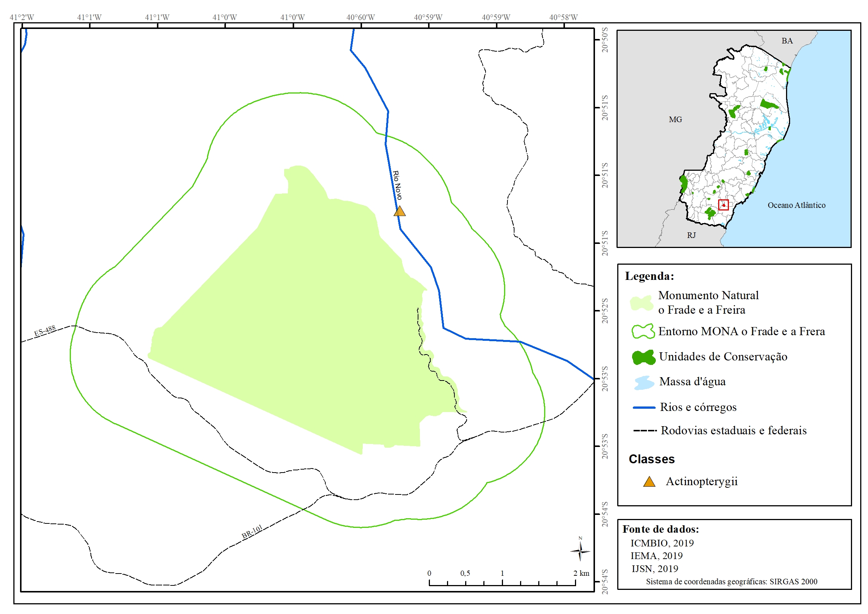
Task: Click the ES-488 road label
Action: click(45, 331)
